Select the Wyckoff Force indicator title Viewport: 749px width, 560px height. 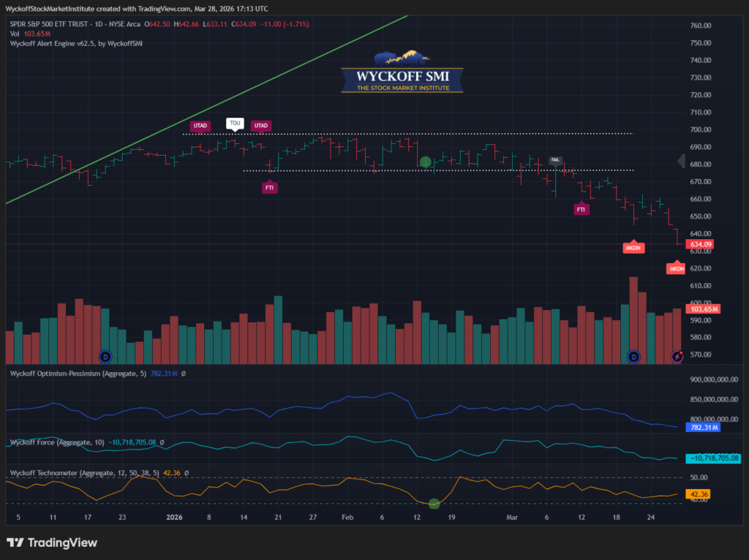56,442
